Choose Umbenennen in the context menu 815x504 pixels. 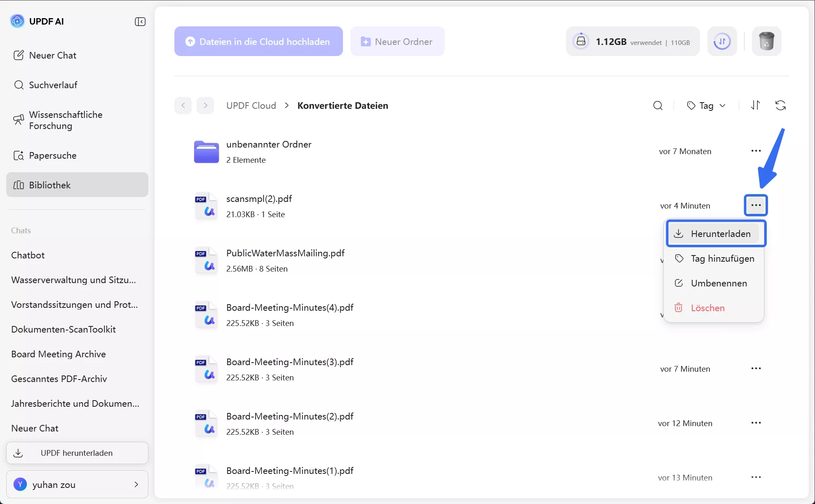pyautogui.click(x=719, y=283)
